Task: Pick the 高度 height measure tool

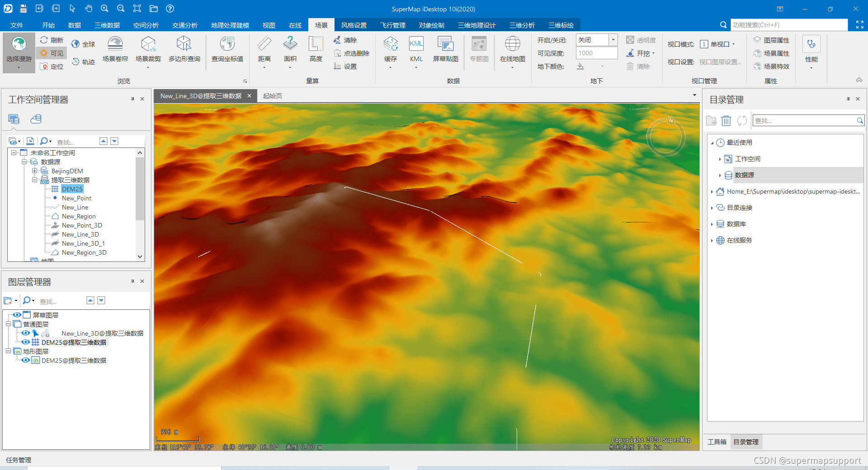Action: [x=316, y=49]
